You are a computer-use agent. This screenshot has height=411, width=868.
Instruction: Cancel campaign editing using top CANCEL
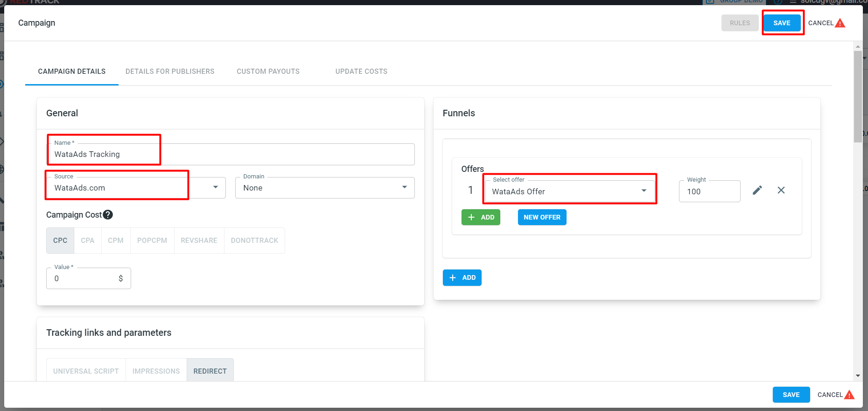click(x=820, y=23)
